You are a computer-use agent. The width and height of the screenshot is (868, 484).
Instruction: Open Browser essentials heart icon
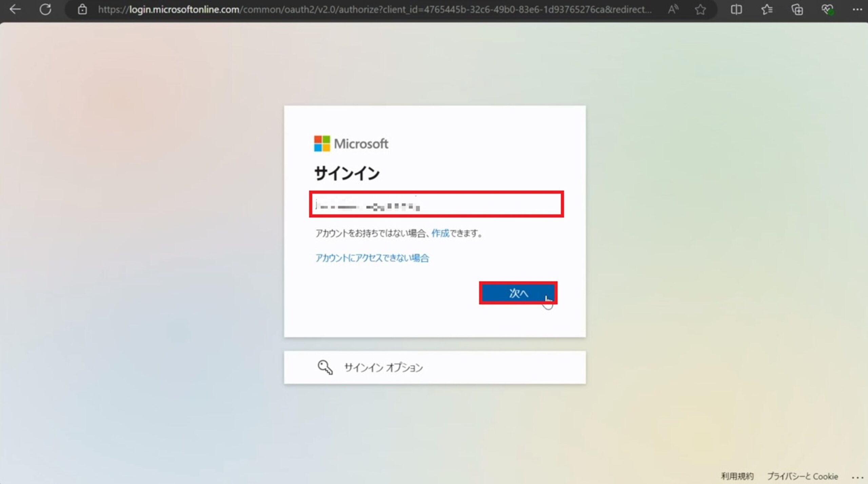pyautogui.click(x=827, y=9)
